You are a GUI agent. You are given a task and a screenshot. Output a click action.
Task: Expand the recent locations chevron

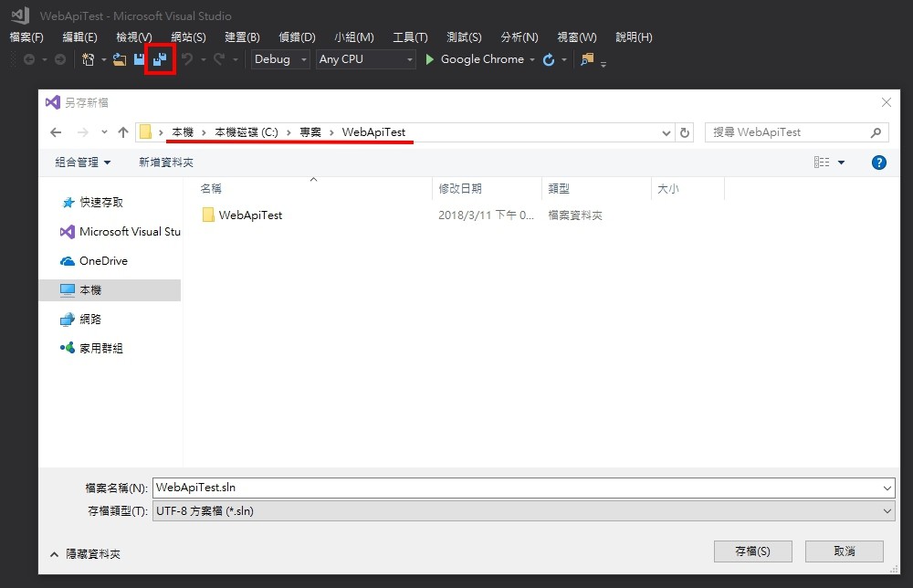pos(104,132)
